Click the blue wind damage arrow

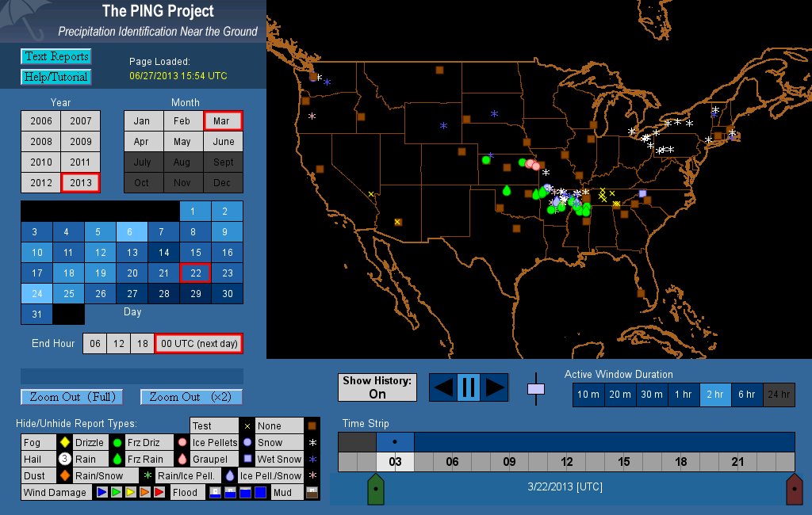click(x=101, y=492)
